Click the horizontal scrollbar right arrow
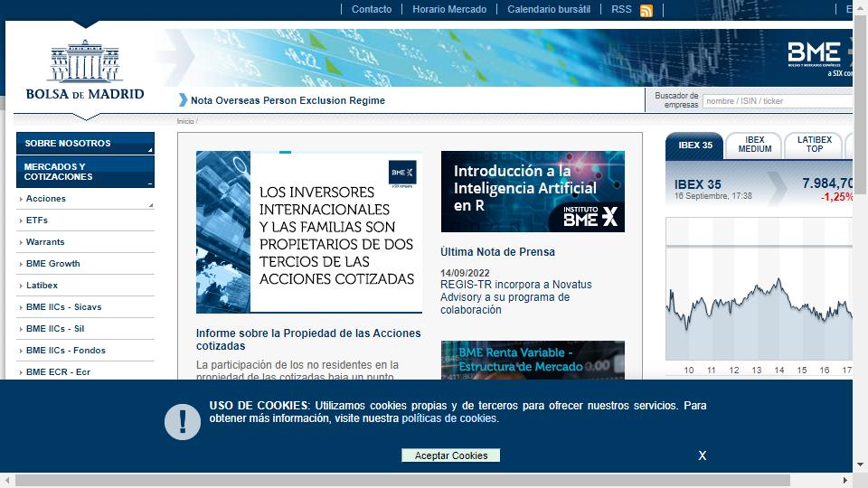 click(845, 480)
